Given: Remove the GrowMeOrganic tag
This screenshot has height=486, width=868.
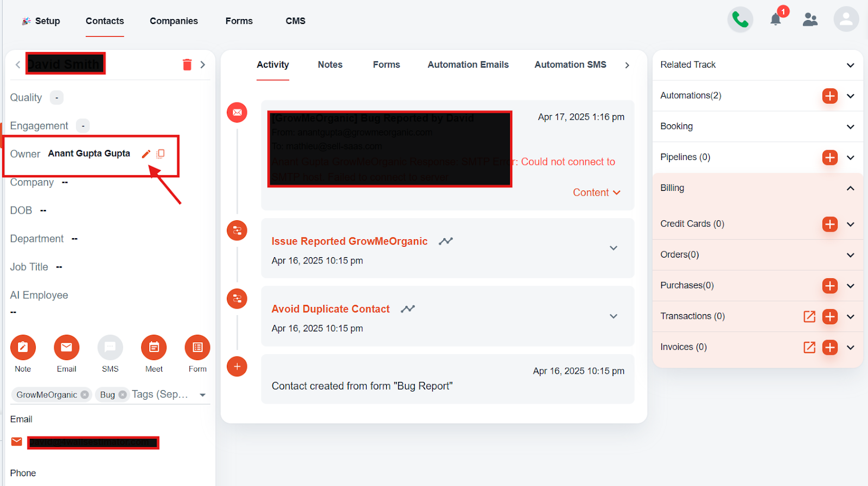Looking at the screenshot, I should coord(85,395).
